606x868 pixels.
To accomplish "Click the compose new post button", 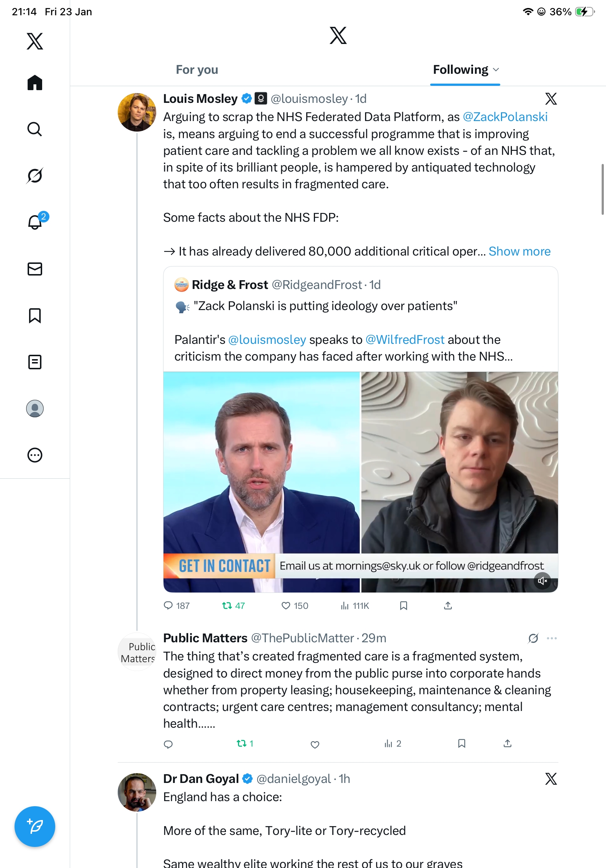I will pyautogui.click(x=35, y=827).
